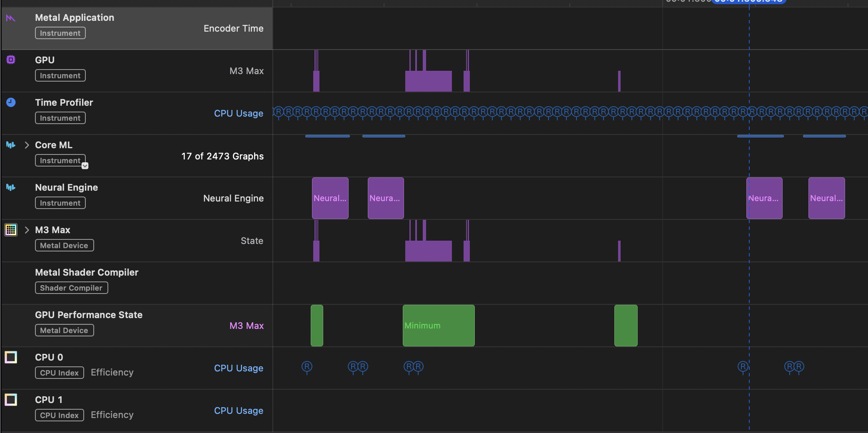
Task: Click the CPU 1 square icon
Action: (11, 400)
